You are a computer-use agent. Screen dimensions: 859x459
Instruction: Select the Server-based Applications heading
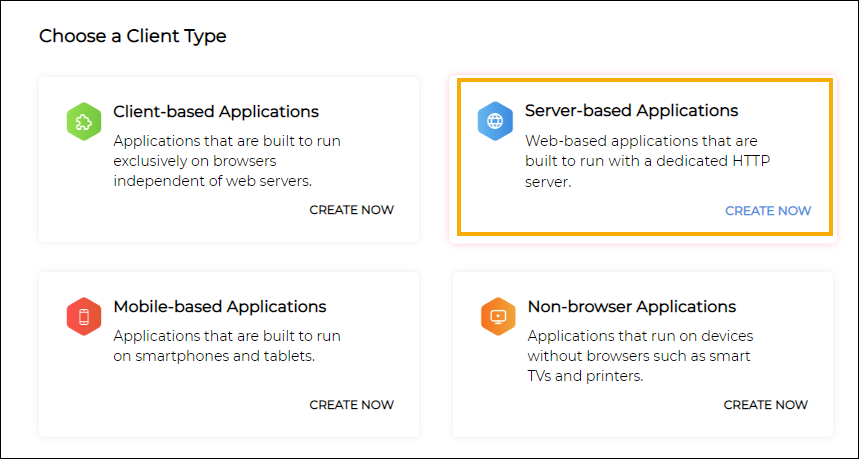pos(632,111)
